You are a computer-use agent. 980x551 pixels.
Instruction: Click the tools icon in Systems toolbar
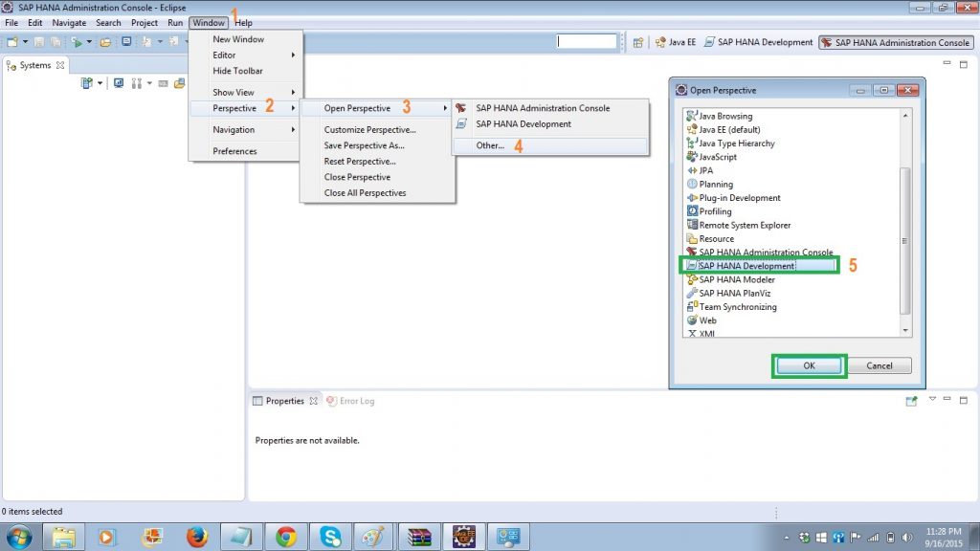pos(136,83)
